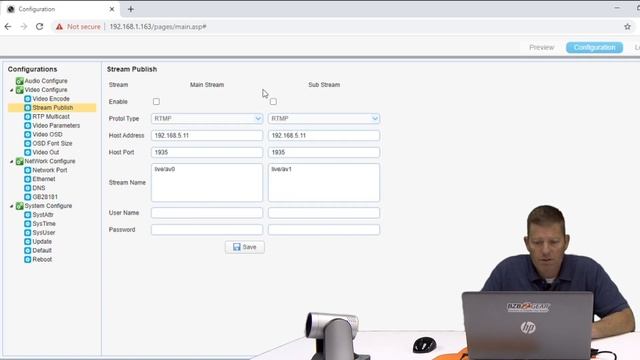This screenshot has width=640, height=360.
Task: Click Sub Stream User Name field
Action: tap(324, 213)
